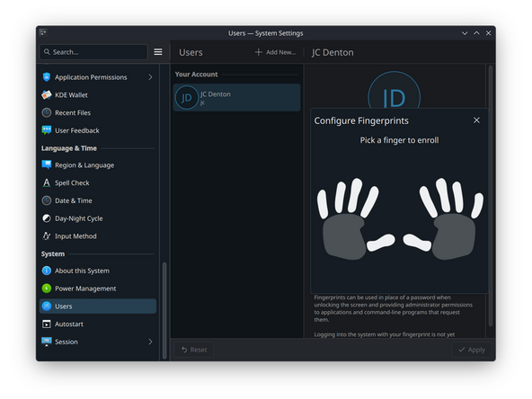Click the Reset button
532x399 pixels.
click(194, 350)
